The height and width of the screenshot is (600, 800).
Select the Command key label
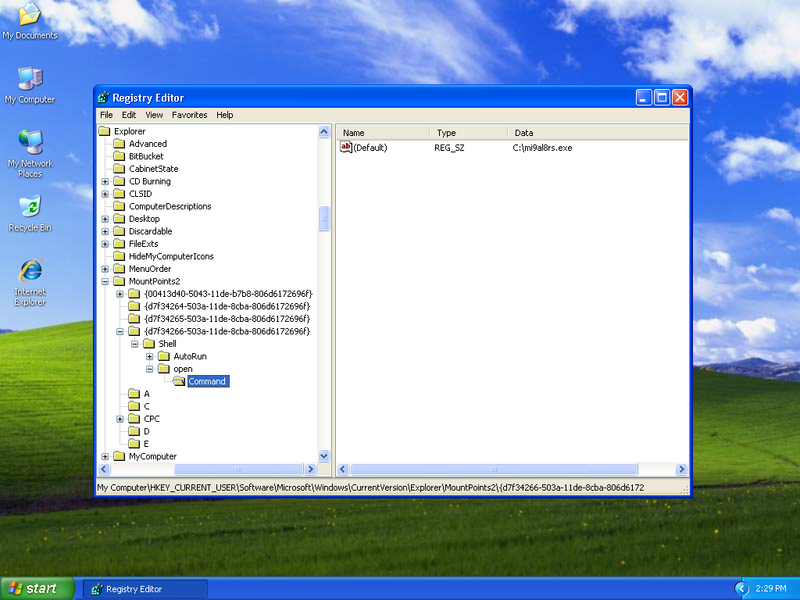pos(208,381)
